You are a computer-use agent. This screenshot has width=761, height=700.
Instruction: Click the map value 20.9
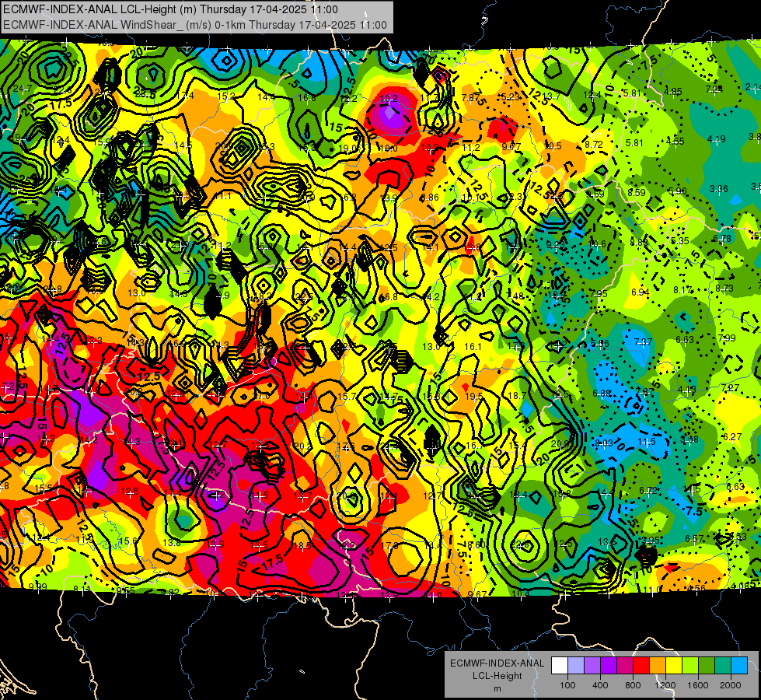point(560,443)
